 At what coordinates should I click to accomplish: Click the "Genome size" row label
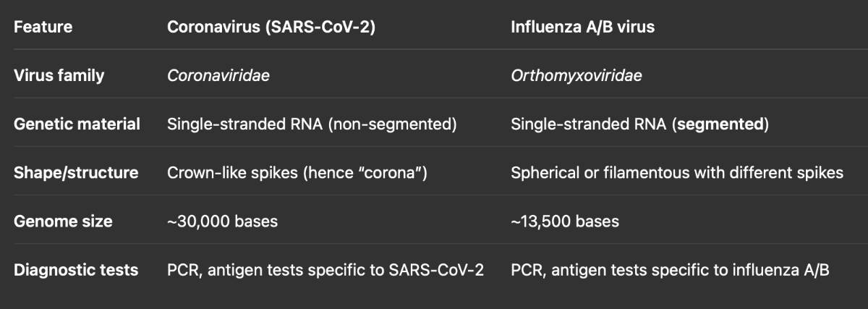63,221
